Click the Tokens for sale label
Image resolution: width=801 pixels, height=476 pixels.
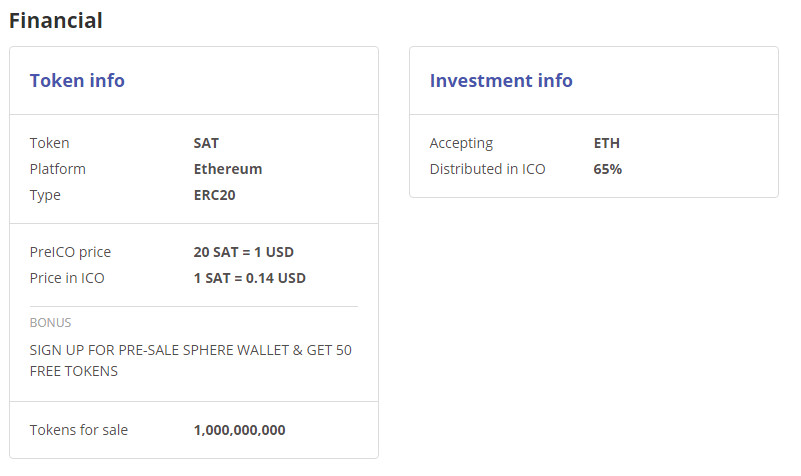click(x=79, y=430)
